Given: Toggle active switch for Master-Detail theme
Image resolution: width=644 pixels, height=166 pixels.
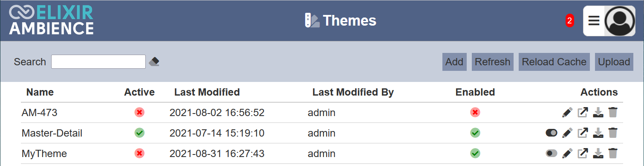Looking at the screenshot, I should [x=551, y=133].
